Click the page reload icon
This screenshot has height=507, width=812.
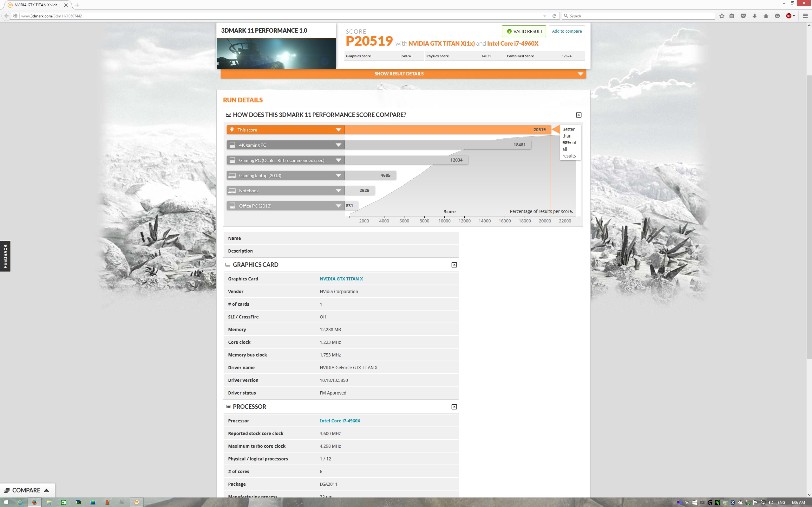(x=554, y=16)
